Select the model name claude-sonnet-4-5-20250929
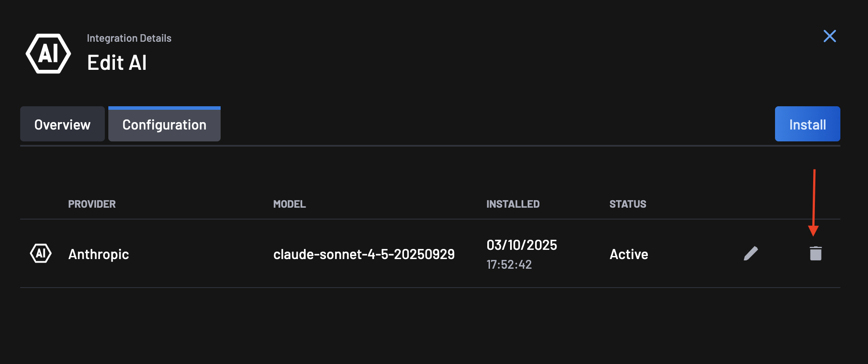This screenshot has width=868, height=364. tap(364, 254)
